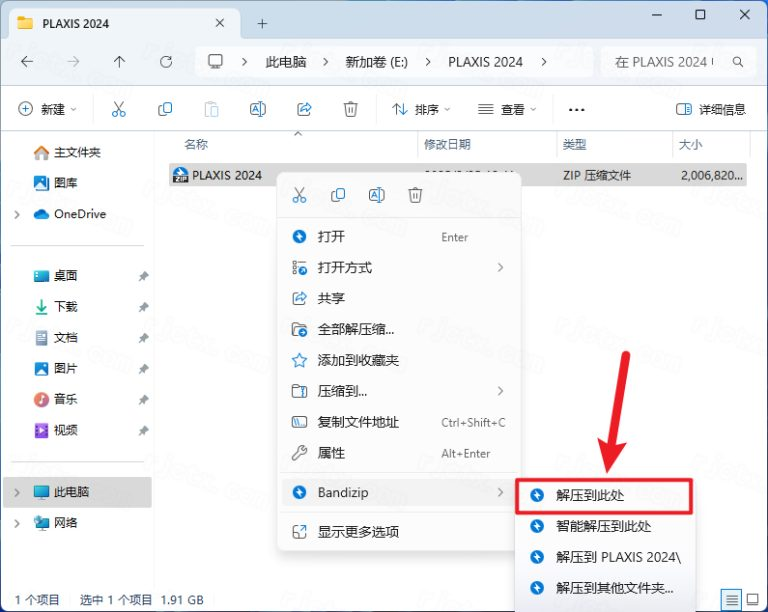Open the 下载 downloads folder in the sidebar
The height and width of the screenshot is (612, 768).
[x=65, y=307]
